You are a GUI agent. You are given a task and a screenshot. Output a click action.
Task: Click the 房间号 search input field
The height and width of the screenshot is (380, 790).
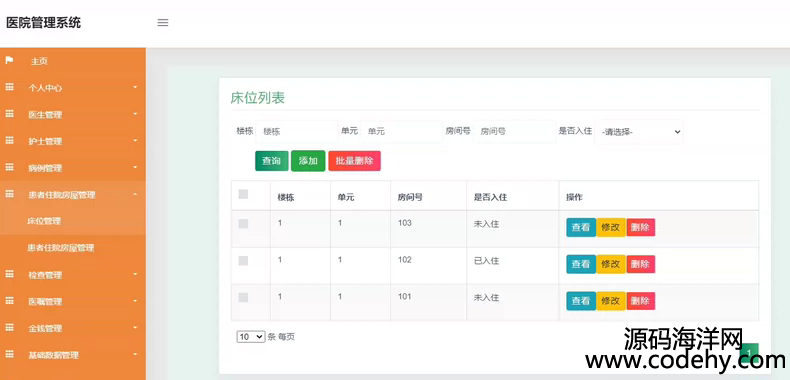click(514, 132)
